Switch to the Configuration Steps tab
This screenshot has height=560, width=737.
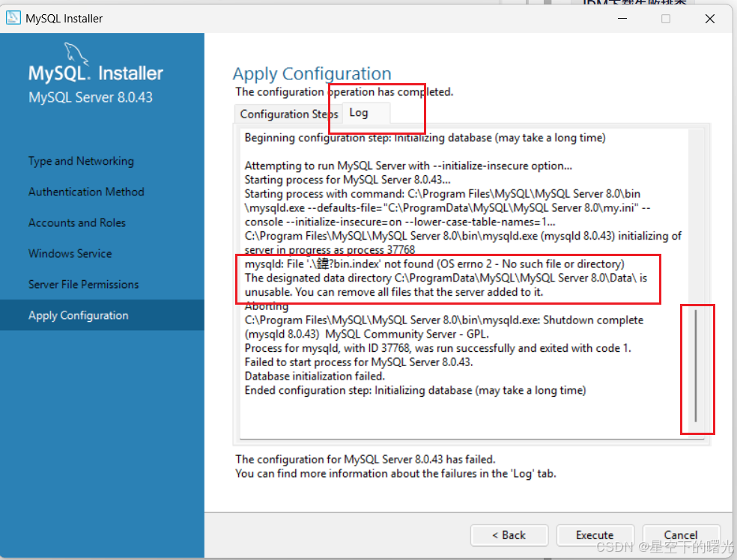288,114
